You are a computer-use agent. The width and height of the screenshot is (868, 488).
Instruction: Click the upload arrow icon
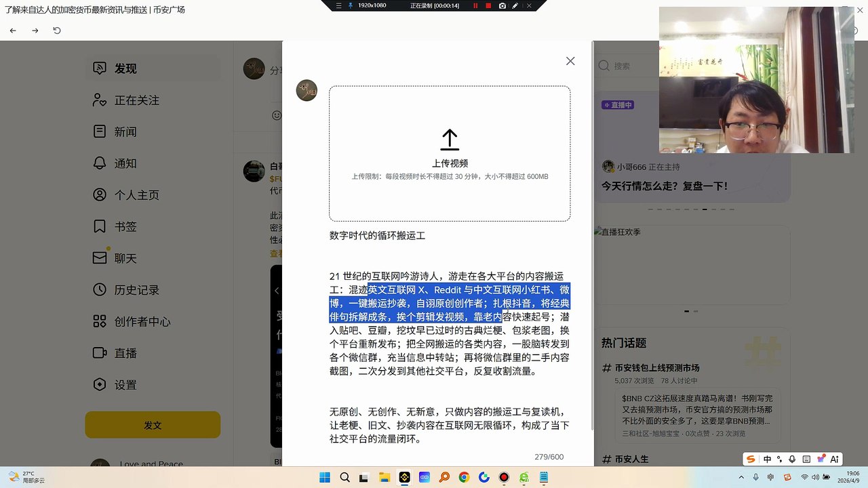[x=450, y=140]
